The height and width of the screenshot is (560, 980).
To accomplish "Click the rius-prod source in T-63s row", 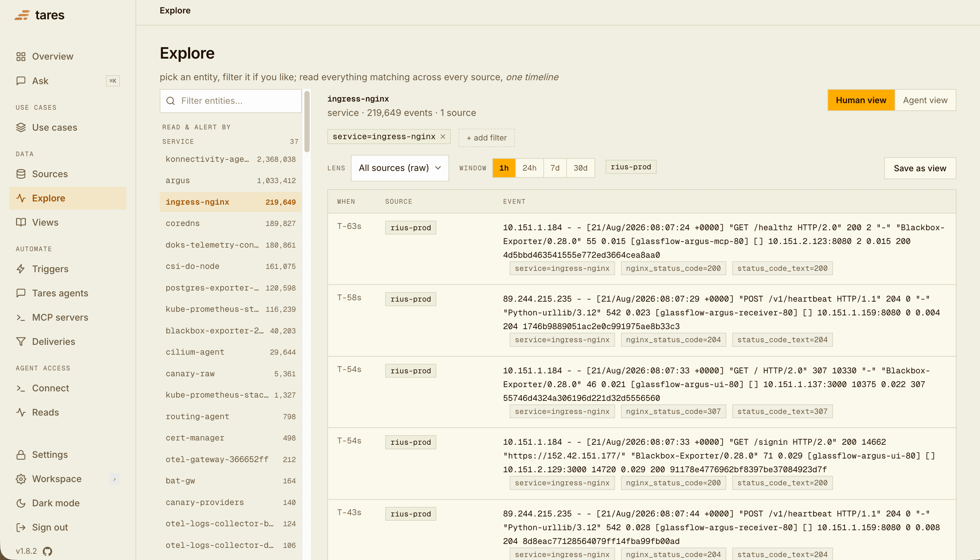I will click(x=410, y=228).
